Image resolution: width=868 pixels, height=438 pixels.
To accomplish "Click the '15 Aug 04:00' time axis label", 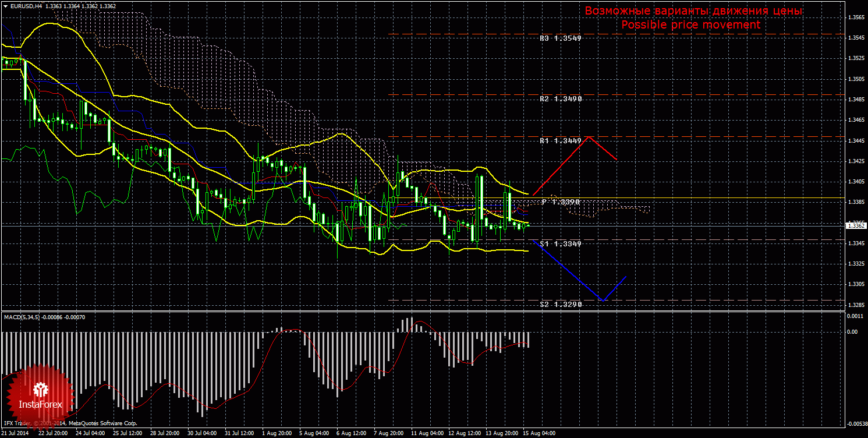I will tap(538, 433).
